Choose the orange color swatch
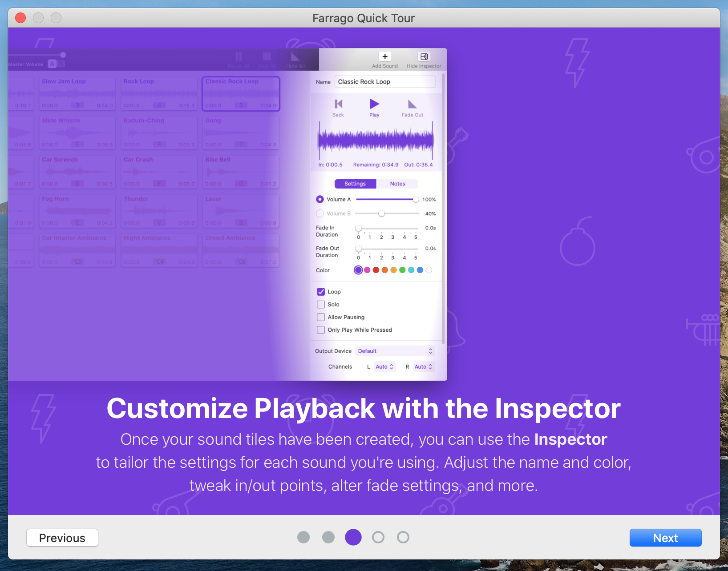The width and height of the screenshot is (728, 571). pos(385,270)
